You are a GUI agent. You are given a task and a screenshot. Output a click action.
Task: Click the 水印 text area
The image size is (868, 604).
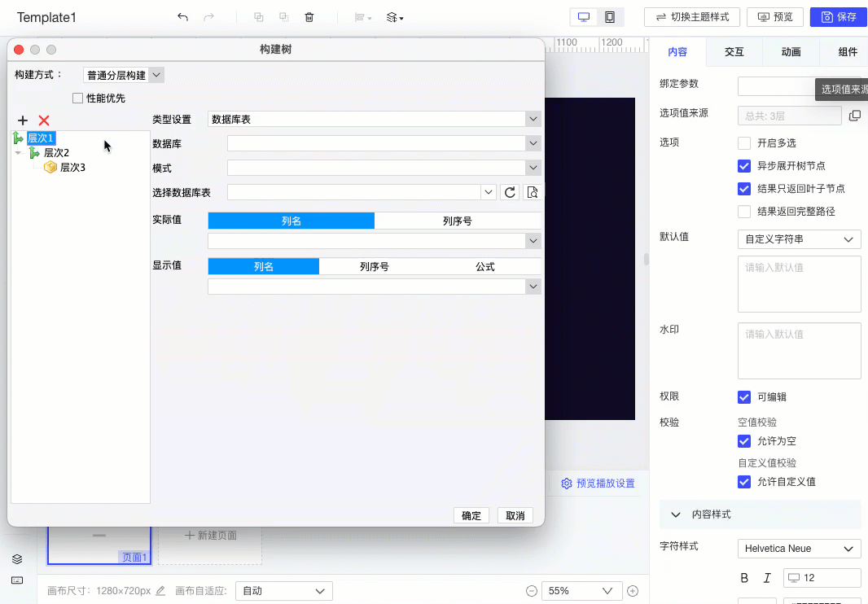[x=799, y=351]
